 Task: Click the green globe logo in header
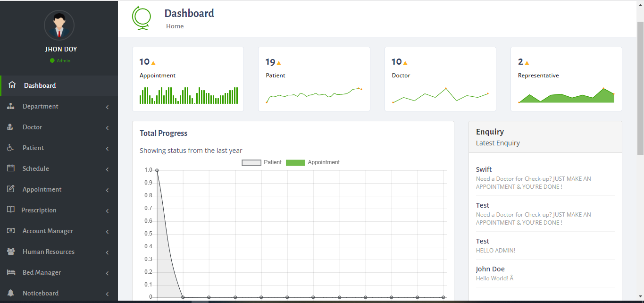coord(142,18)
